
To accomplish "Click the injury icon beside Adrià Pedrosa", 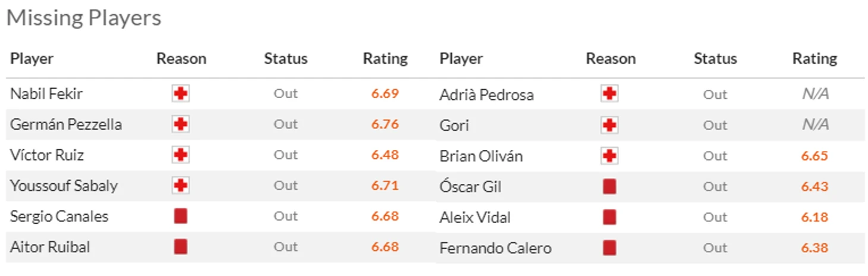I will tap(609, 94).
